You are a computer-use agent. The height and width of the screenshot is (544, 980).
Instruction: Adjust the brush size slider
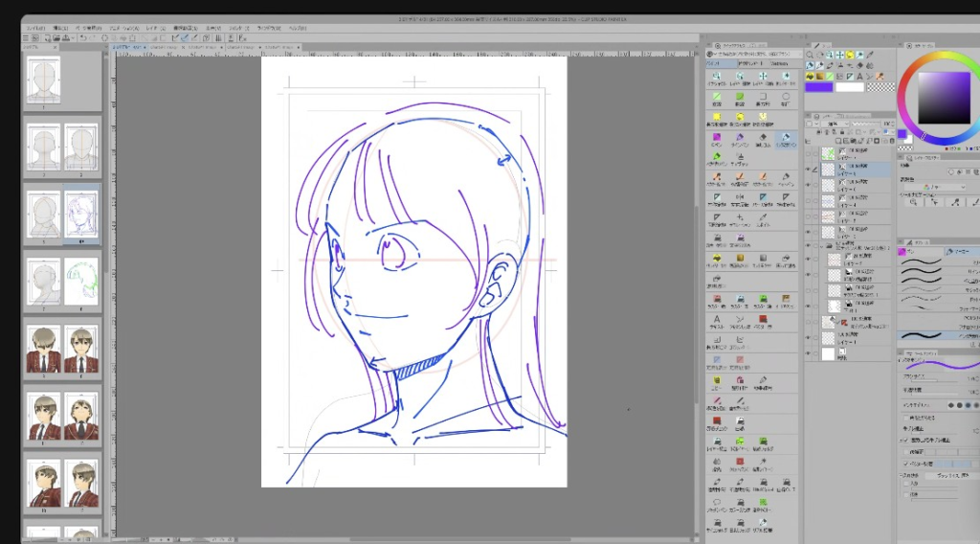[934, 381]
